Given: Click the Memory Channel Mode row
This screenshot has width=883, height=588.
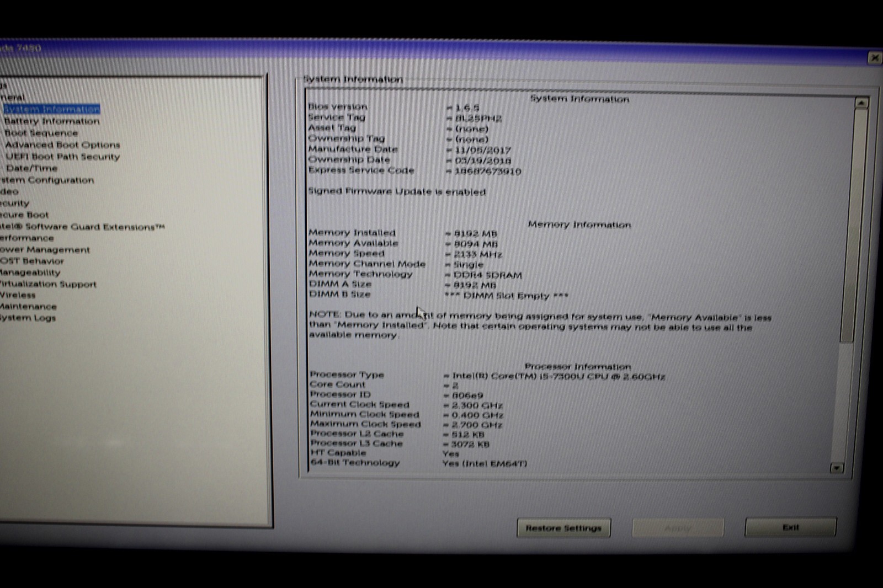Looking at the screenshot, I should 396,264.
